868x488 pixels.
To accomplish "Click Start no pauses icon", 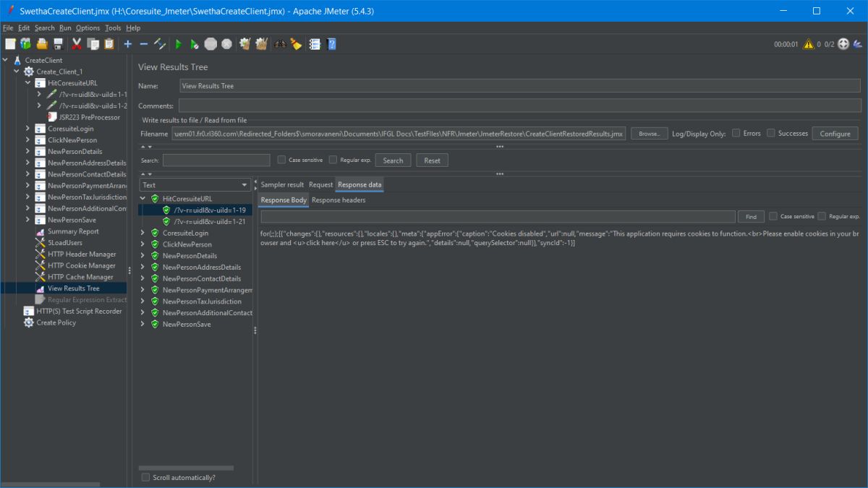I will coord(195,44).
